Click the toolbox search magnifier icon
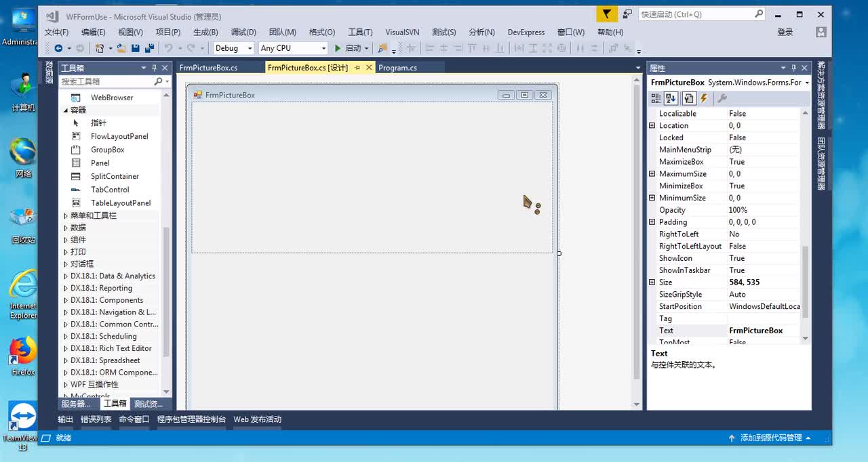Screen dimensions: 868x462 point(158,81)
